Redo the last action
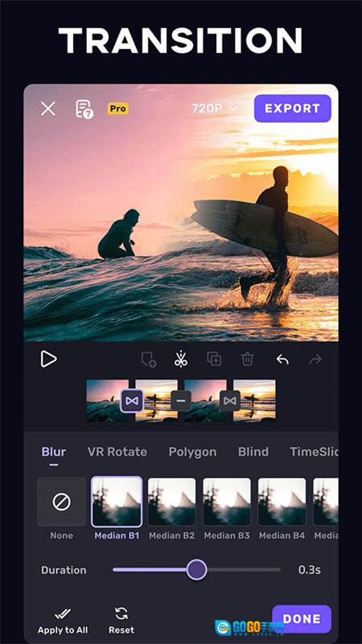This screenshot has height=644, width=362. (x=315, y=360)
